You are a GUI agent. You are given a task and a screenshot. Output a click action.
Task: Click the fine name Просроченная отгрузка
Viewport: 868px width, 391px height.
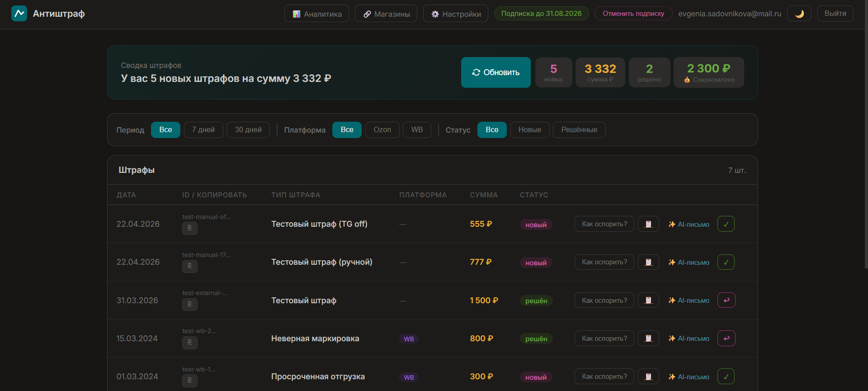[x=318, y=377]
